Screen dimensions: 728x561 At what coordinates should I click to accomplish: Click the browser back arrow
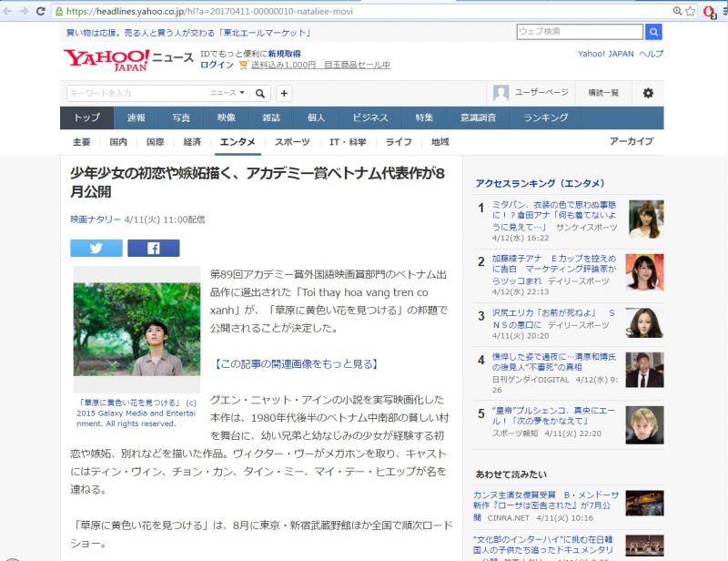(x=9, y=12)
